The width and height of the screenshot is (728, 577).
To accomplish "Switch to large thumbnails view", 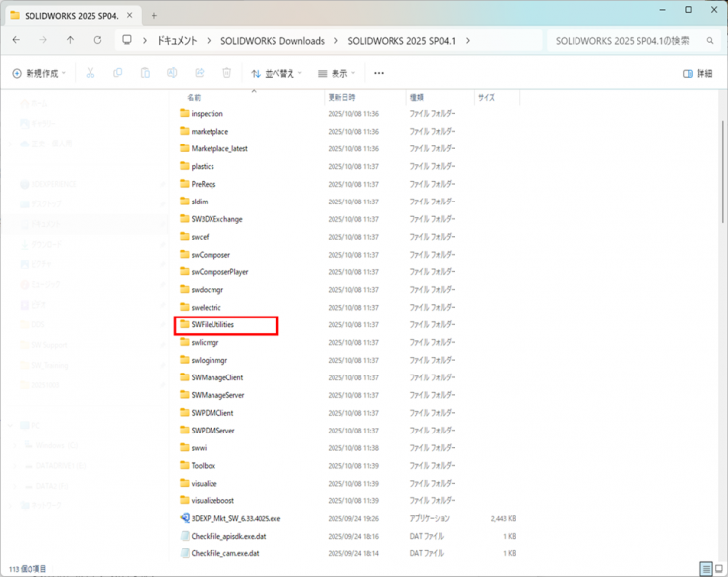I will click(719, 569).
